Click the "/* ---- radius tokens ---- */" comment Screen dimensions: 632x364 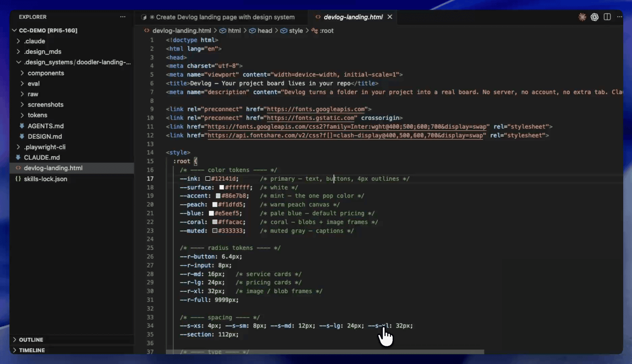(230, 248)
